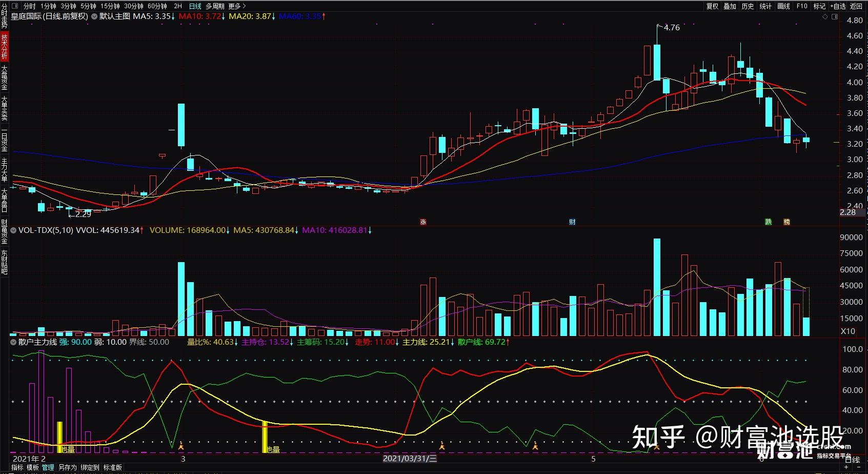Open the 主力大单 sidebar tab
This screenshot has height=474, width=868.
pos(4,170)
